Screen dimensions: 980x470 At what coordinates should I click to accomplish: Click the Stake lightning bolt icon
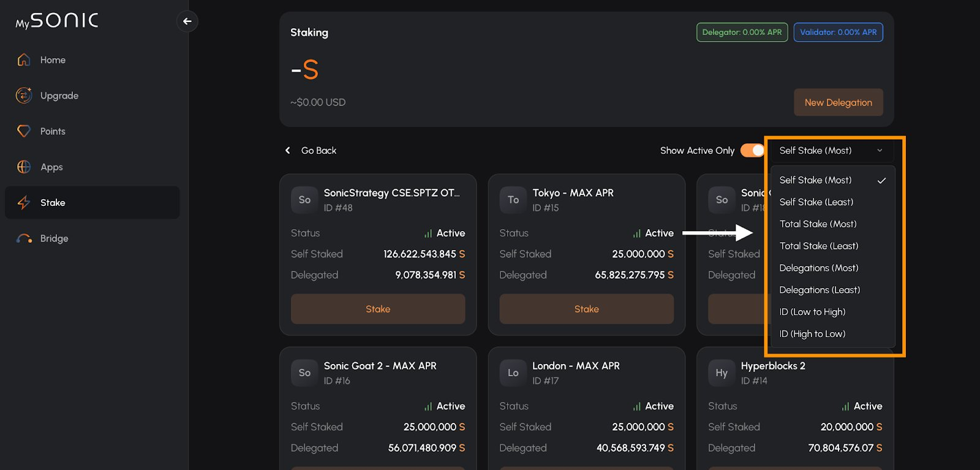[x=24, y=203]
